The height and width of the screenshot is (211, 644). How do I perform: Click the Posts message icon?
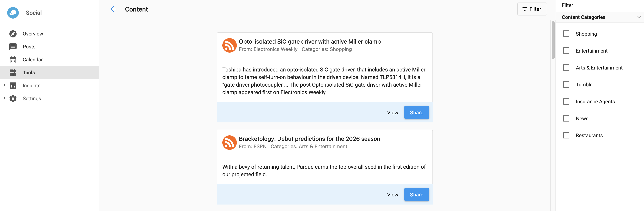pos(13,47)
